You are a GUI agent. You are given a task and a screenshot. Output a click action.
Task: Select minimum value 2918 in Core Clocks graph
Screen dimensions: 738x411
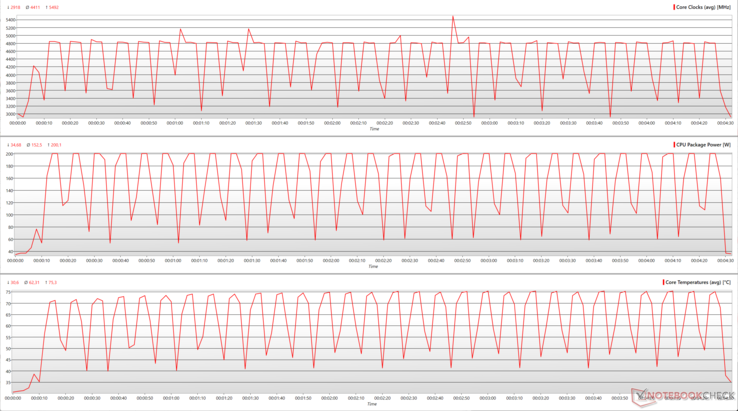[14, 8]
